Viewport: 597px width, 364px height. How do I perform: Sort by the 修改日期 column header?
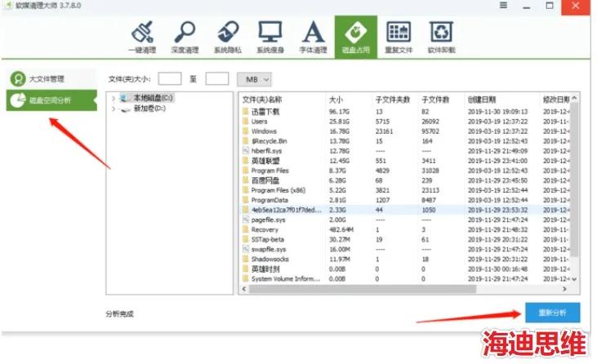click(x=556, y=100)
